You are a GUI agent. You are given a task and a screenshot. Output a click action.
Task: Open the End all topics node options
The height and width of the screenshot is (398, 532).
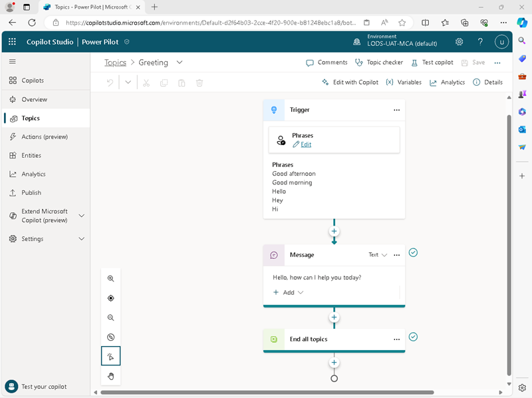(x=396, y=339)
